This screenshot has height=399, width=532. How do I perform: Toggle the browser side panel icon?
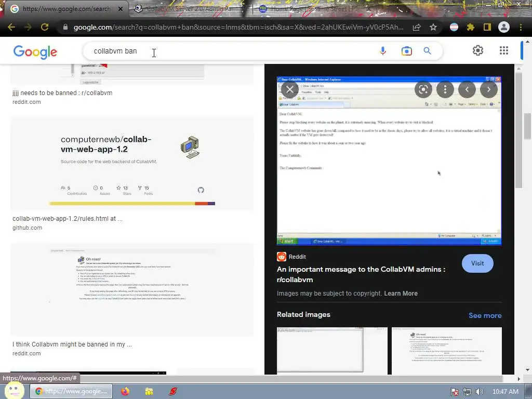(x=487, y=27)
